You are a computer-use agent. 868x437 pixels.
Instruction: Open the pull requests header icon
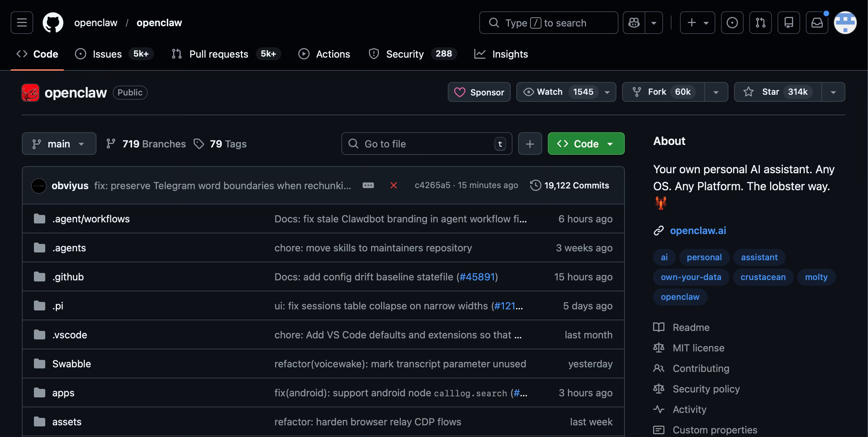click(760, 23)
